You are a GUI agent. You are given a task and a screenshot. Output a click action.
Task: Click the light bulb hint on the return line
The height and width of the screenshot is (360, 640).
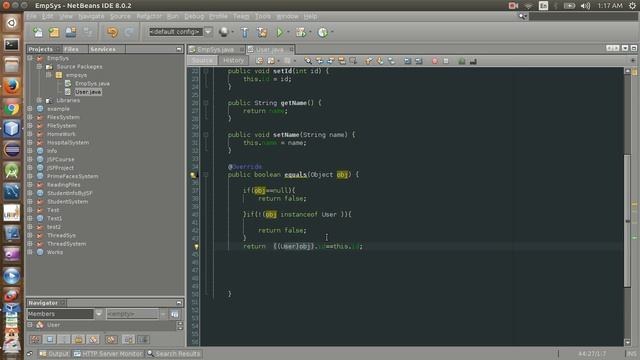(196, 247)
